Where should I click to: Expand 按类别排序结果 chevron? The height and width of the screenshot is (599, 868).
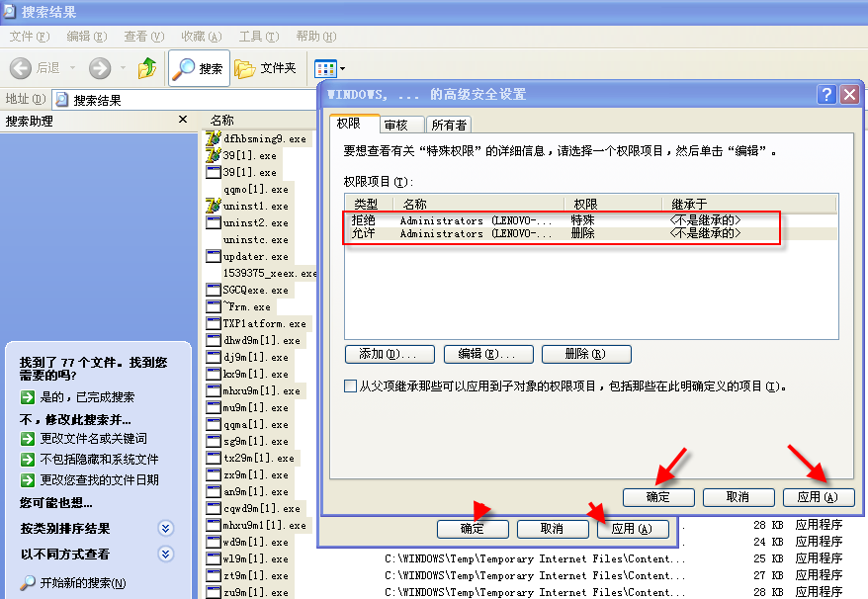click(x=165, y=528)
